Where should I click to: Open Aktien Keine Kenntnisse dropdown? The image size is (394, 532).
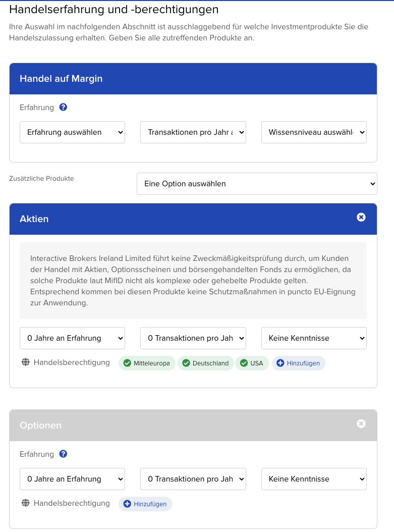pyautogui.click(x=314, y=338)
